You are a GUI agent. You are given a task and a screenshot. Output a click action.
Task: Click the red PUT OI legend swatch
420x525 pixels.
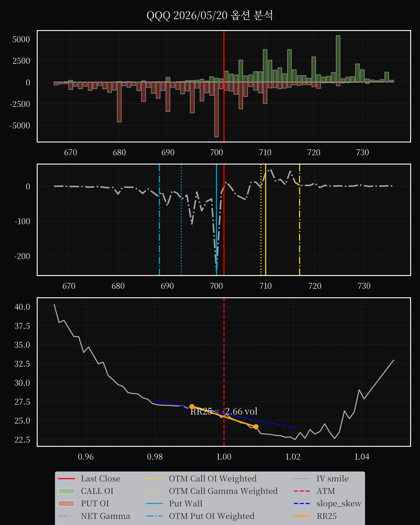(66, 503)
